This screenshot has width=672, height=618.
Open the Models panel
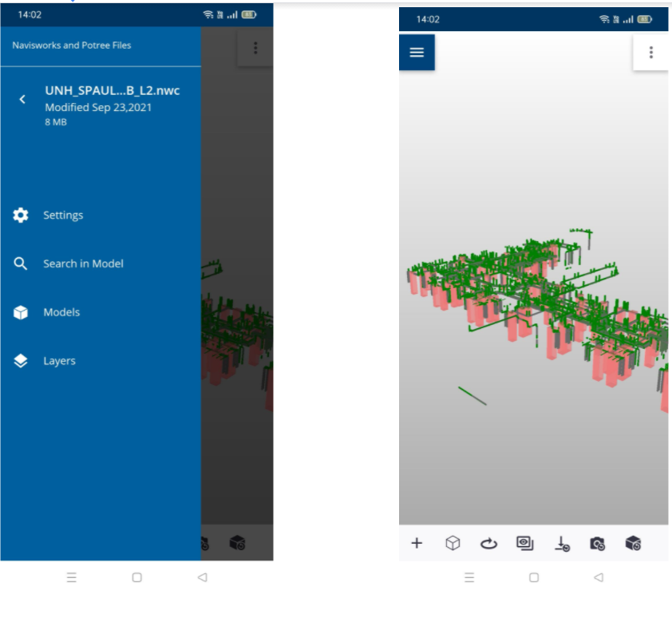point(63,312)
